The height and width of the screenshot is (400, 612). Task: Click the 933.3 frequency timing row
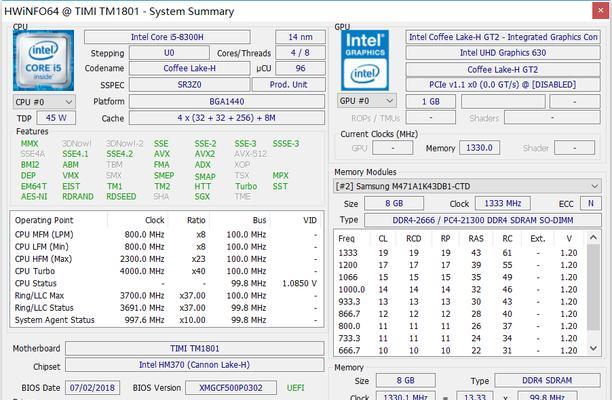(x=460, y=302)
